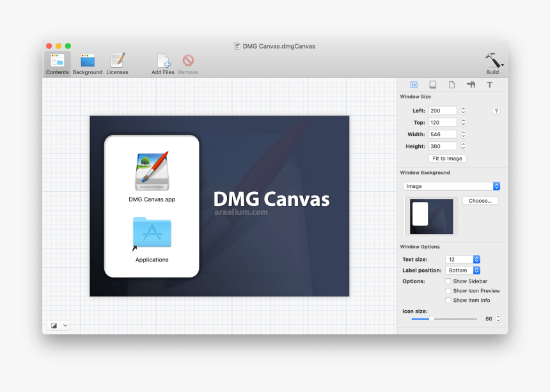Click the Build hammer icon
Screen dimensions: 550x392
492,61
